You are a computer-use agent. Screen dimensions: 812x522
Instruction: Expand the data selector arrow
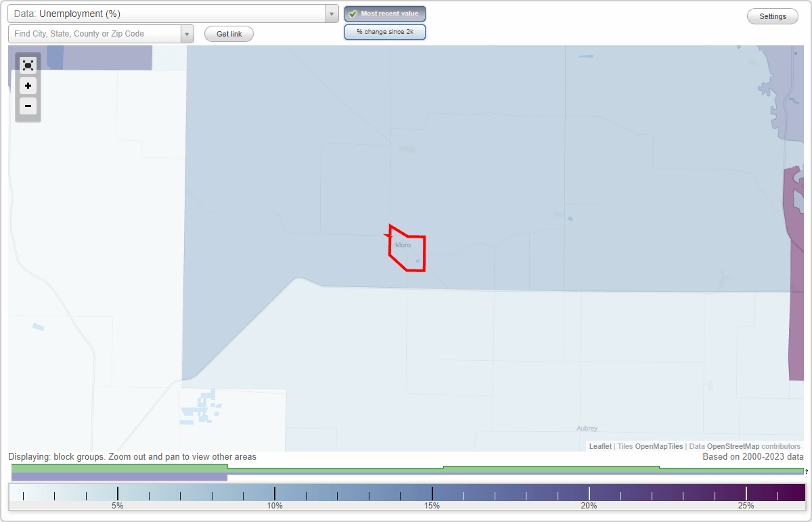click(x=332, y=14)
